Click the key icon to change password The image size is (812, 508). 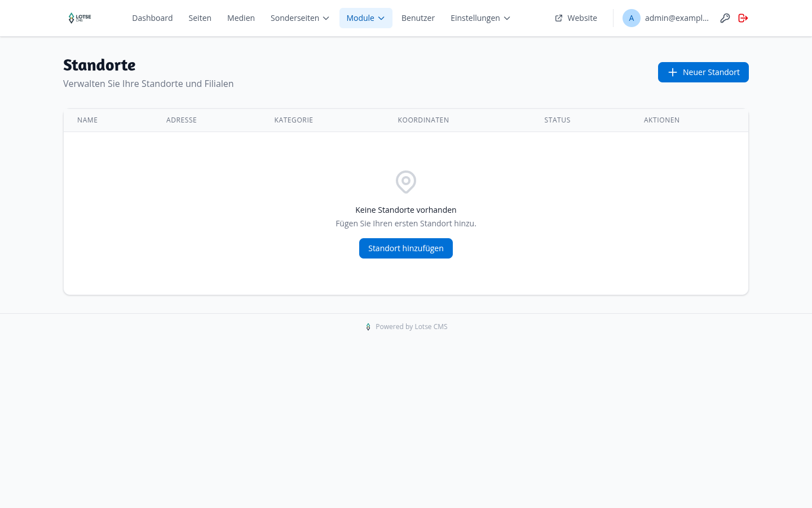[x=725, y=18]
